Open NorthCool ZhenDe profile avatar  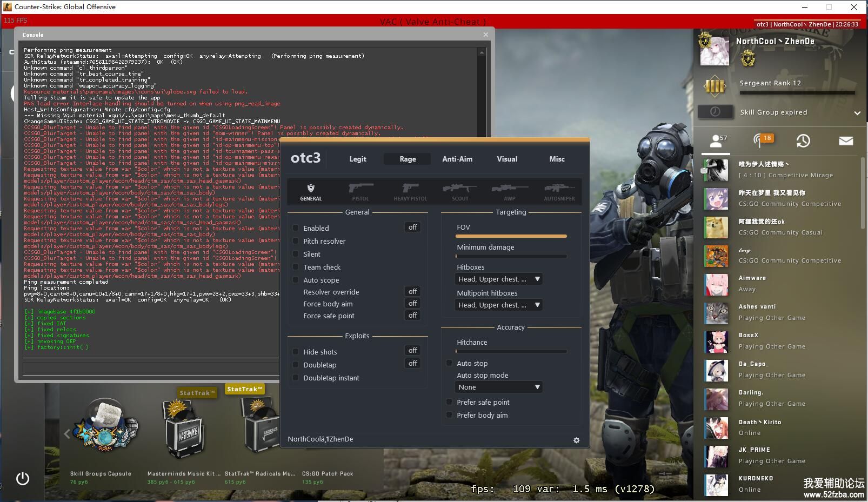coord(714,51)
